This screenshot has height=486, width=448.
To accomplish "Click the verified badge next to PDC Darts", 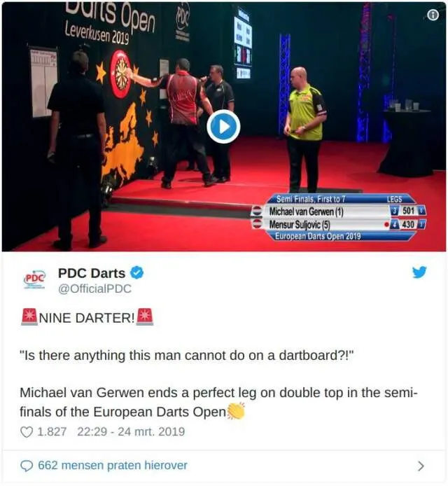I will 137,272.
